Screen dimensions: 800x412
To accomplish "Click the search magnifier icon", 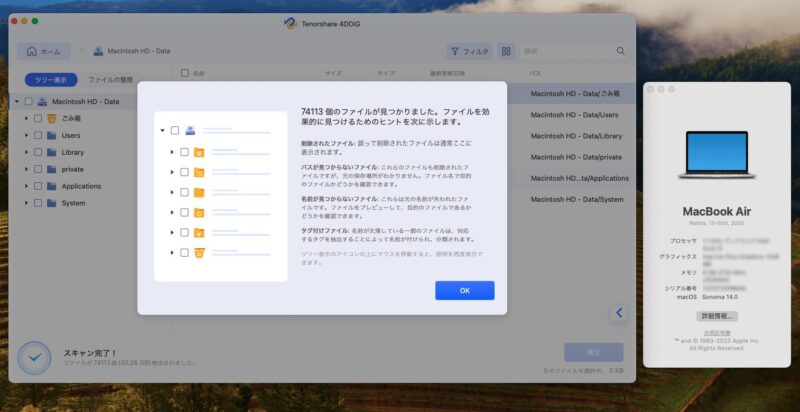I will pyautogui.click(x=620, y=51).
